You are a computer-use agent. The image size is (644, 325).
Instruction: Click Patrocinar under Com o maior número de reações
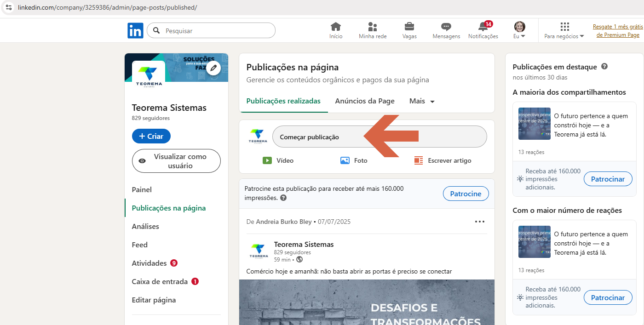[608, 297]
